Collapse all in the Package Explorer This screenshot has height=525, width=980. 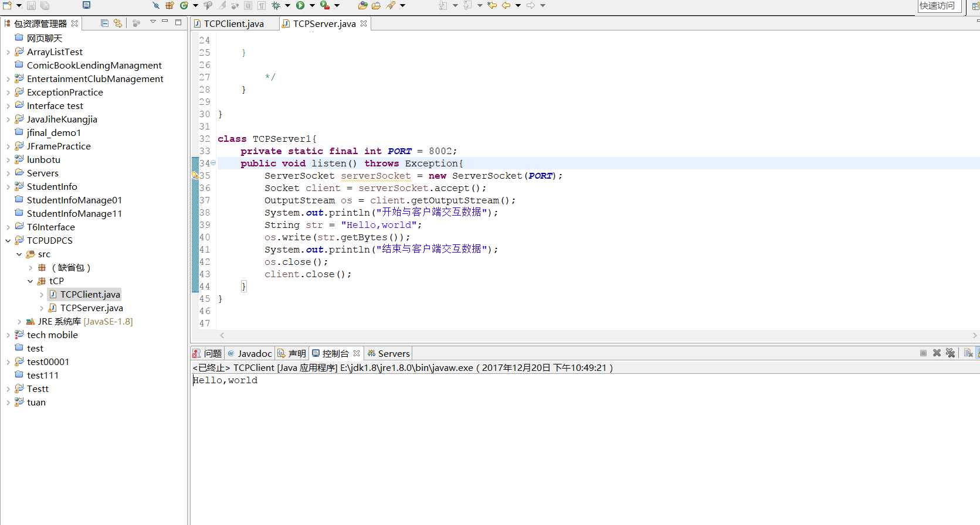coord(104,23)
